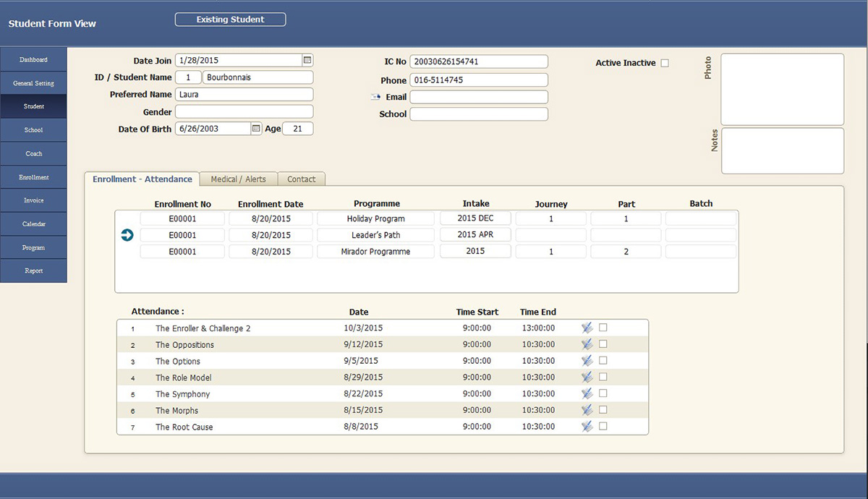The width and height of the screenshot is (868, 499).
Task: Click the blue arrow next to Leader's Path row
Action: (127, 235)
